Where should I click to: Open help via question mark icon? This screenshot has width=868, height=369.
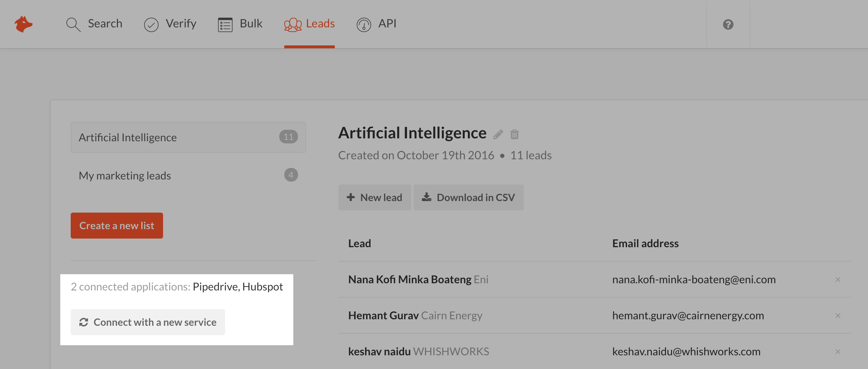[x=728, y=25]
